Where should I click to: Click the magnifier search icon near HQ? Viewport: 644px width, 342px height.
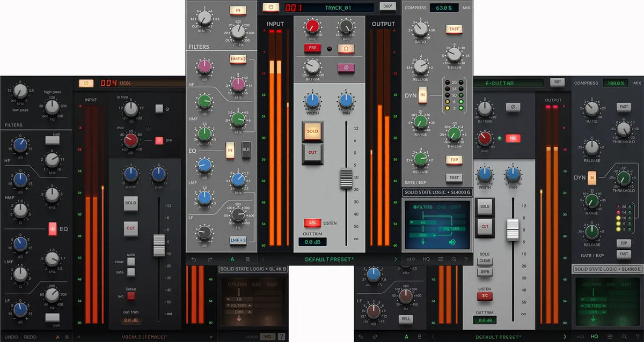(453, 259)
